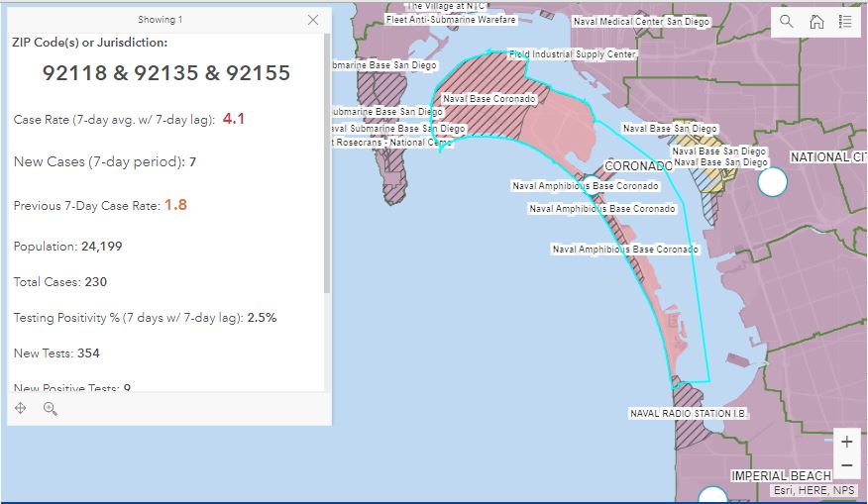This screenshot has width=868, height=504.
Task: Click the NAVAL RADIO STATION I.B. label
Action: [x=686, y=413]
